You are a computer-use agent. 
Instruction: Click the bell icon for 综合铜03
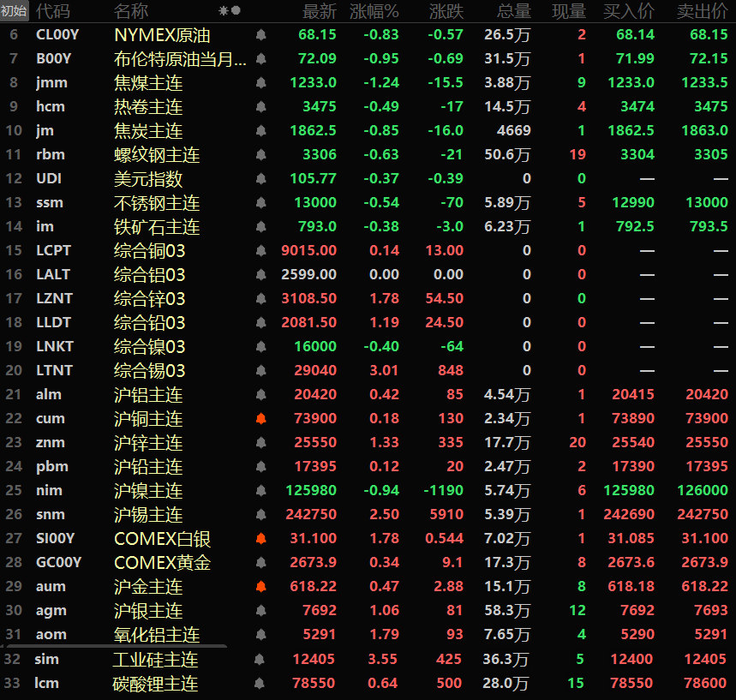(x=261, y=251)
